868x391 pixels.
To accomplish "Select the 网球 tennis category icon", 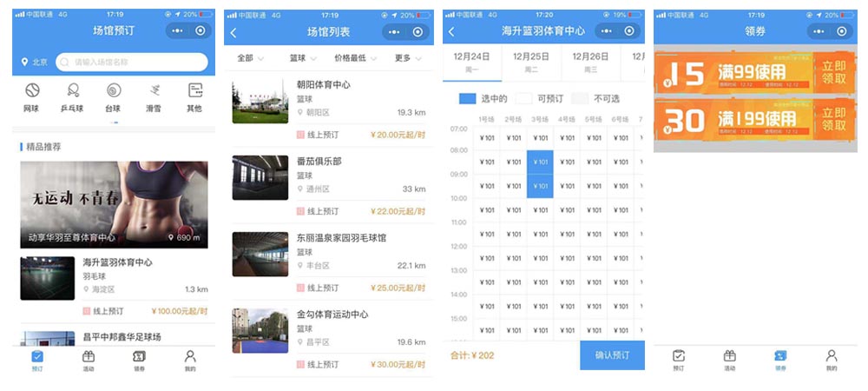I will tap(31, 90).
